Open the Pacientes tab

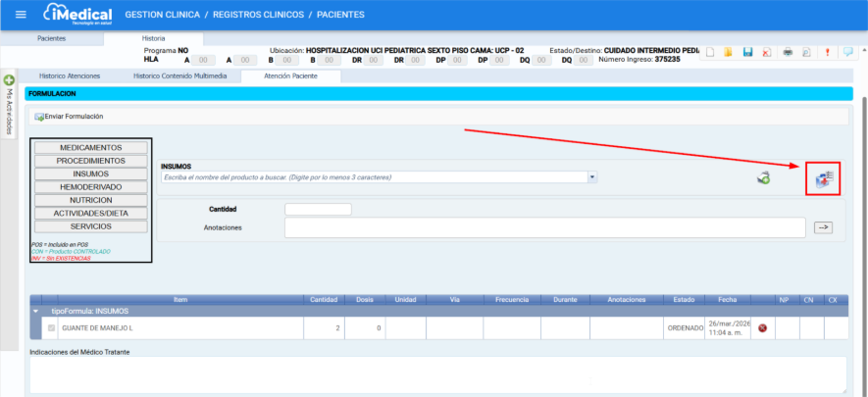52,37
